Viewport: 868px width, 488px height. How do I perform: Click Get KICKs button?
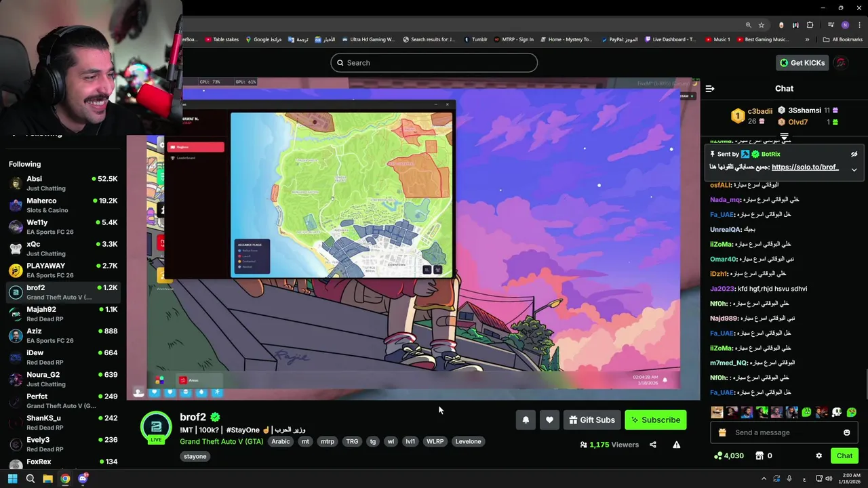[803, 63]
